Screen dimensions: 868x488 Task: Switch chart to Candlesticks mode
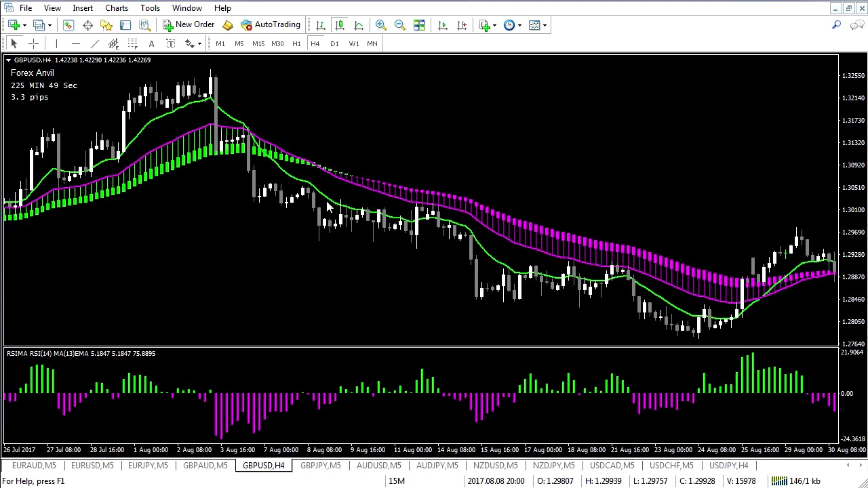pos(340,25)
